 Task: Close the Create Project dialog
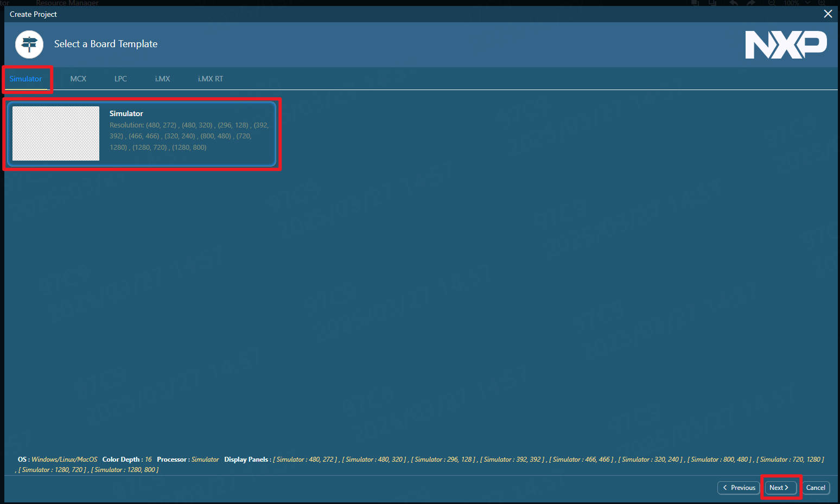pyautogui.click(x=828, y=14)
